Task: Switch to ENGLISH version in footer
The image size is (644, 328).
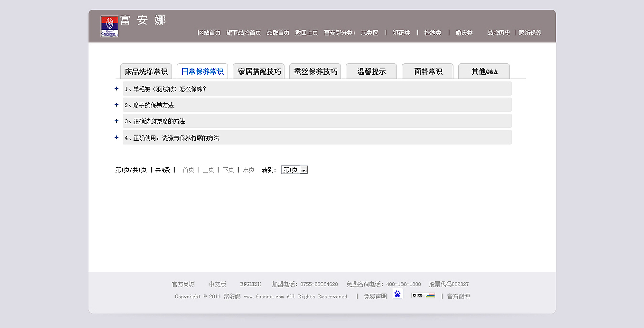Action: [x=251, y=284]
